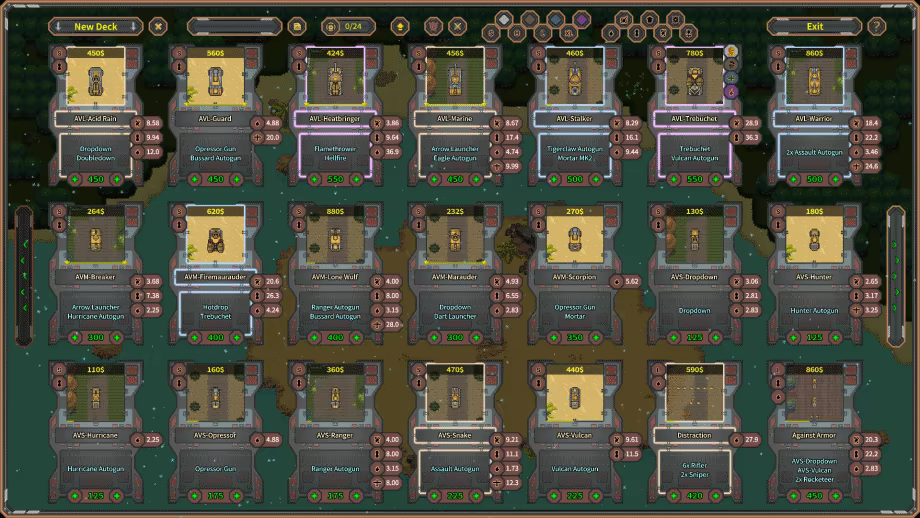
Task: Clear filters with X icon beside shield
Action: click(458, 26)
